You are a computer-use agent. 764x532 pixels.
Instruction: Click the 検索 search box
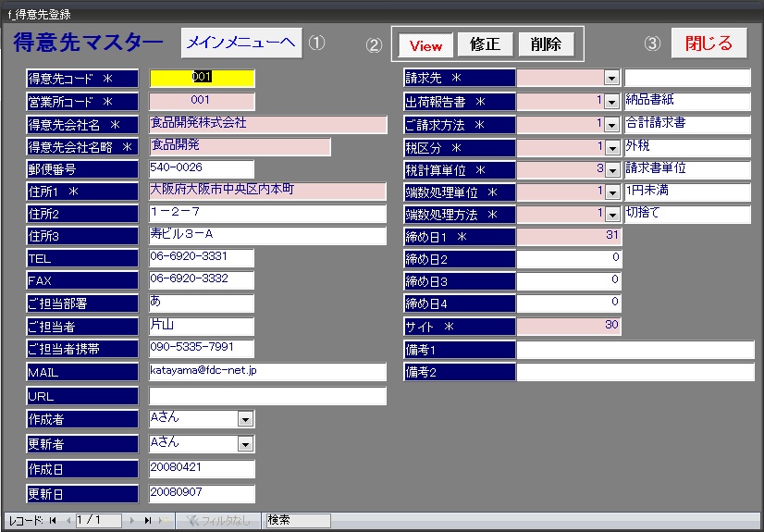click(x=297, y=521)
